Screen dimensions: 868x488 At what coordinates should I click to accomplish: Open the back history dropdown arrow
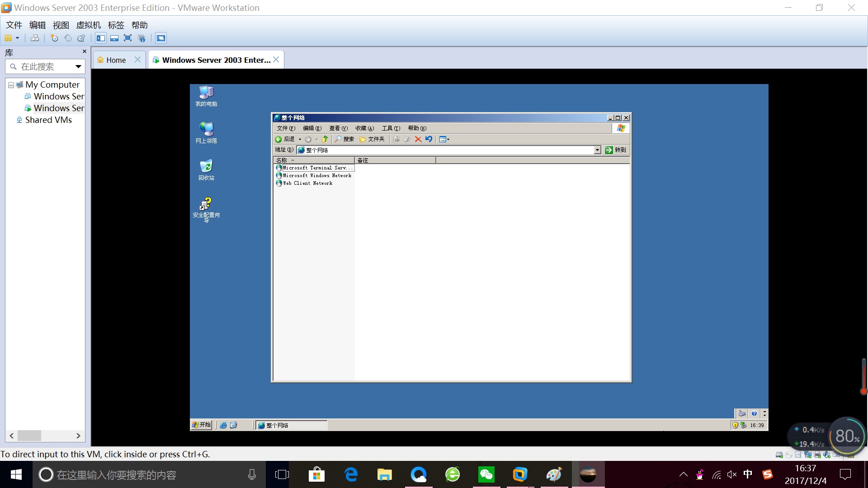(x=300, y=139)
